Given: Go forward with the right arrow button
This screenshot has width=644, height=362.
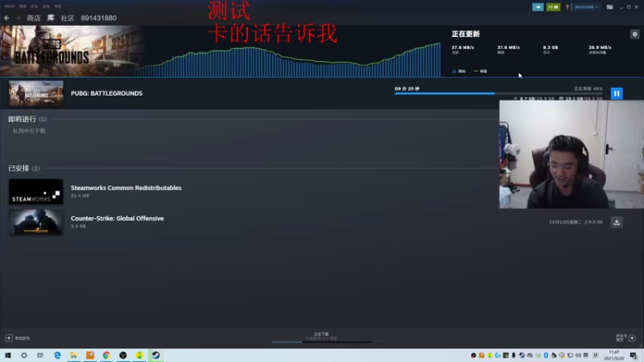Looking at the screenshot, I should click(18, 18).
